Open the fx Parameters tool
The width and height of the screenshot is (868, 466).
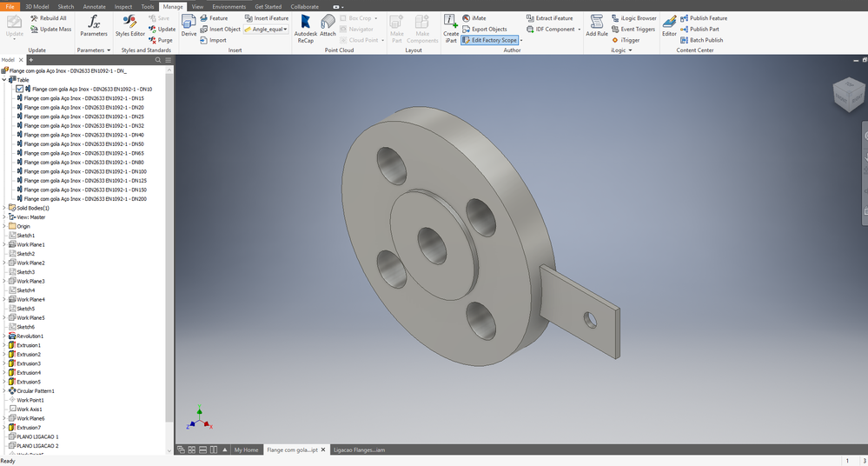coord(94,26)
